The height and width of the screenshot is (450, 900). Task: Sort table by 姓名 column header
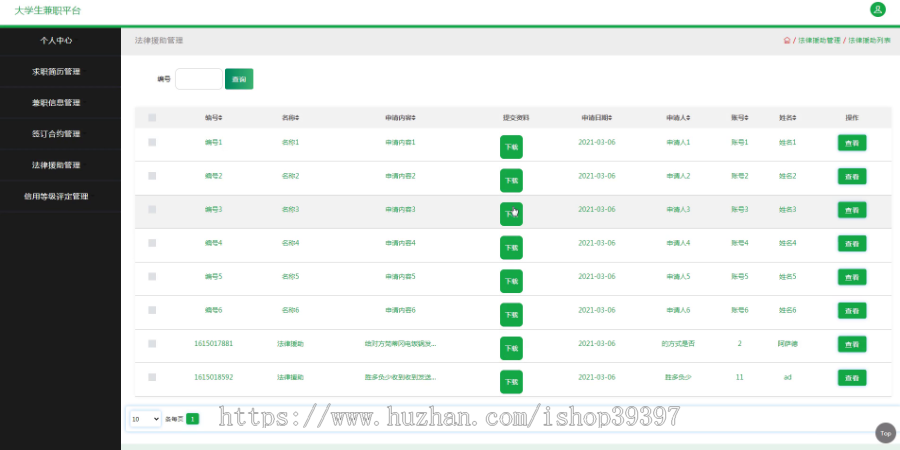tap(788, 118)
